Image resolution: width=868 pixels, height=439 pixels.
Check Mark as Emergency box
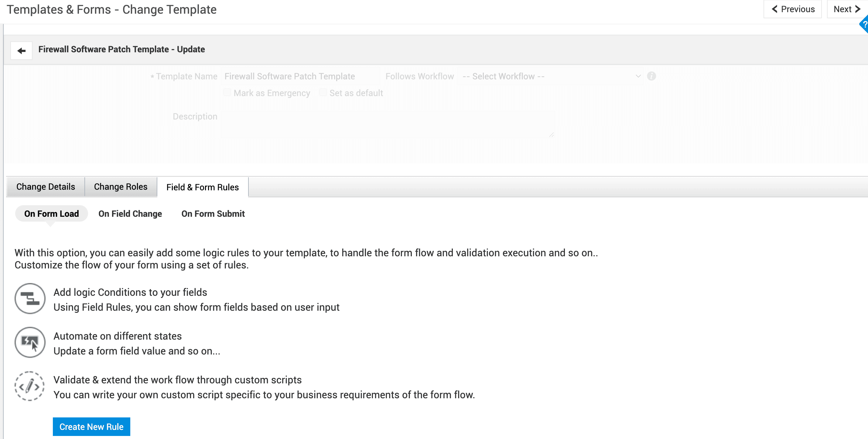(227, 92)
